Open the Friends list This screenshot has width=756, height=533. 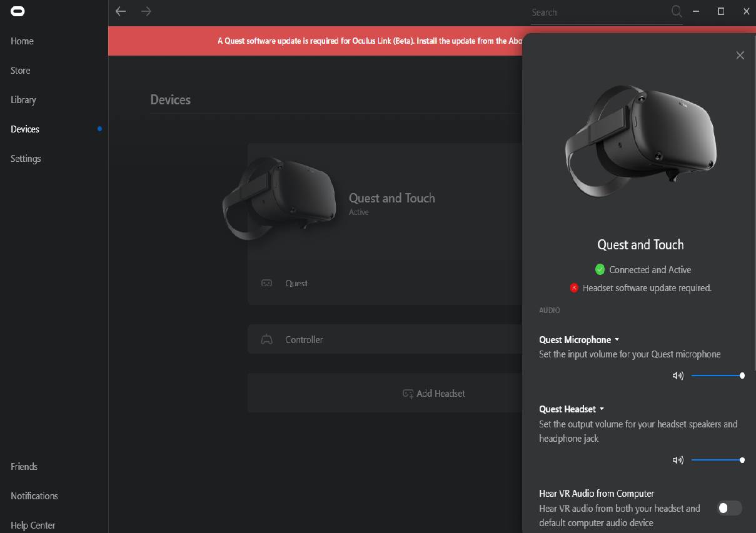tap(24, 467)
